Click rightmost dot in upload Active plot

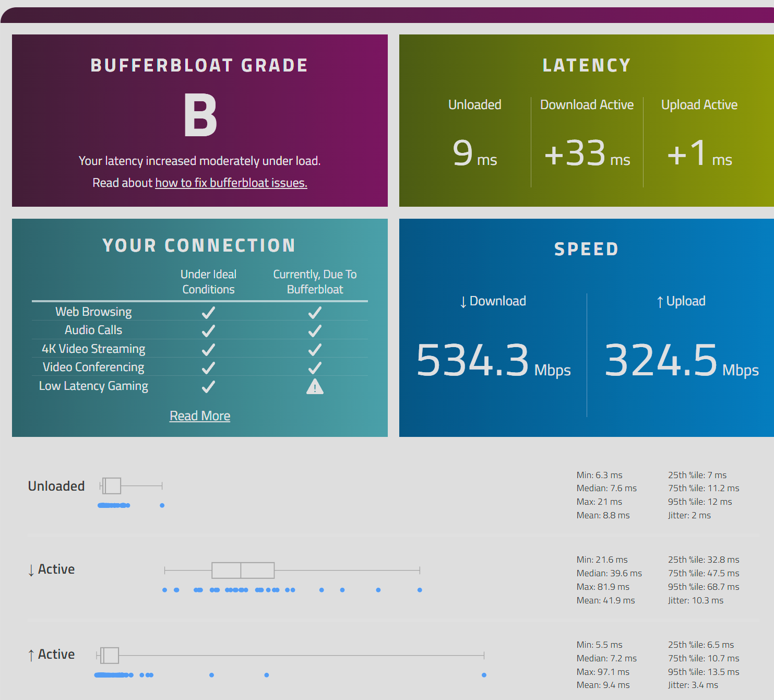[x=484, y=675]
